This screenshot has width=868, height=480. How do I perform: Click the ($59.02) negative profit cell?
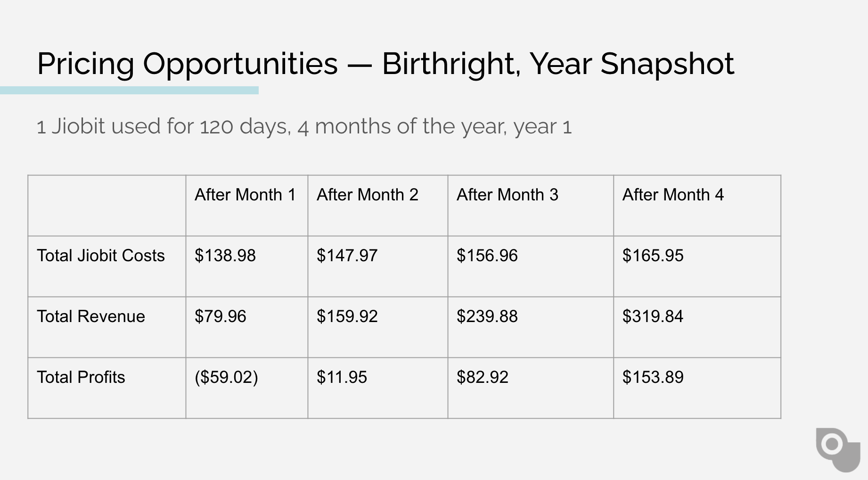[247, 388]
